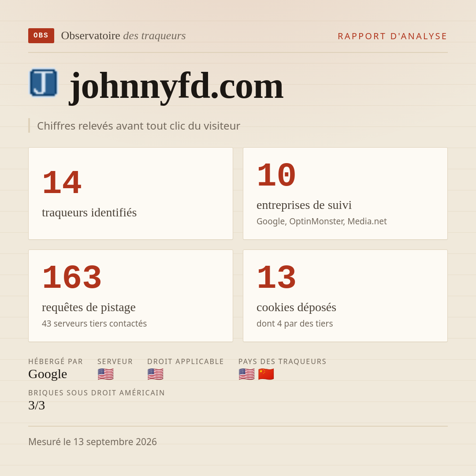Click the johnnyfd.com blue J favicon

[x=43, y=83]
